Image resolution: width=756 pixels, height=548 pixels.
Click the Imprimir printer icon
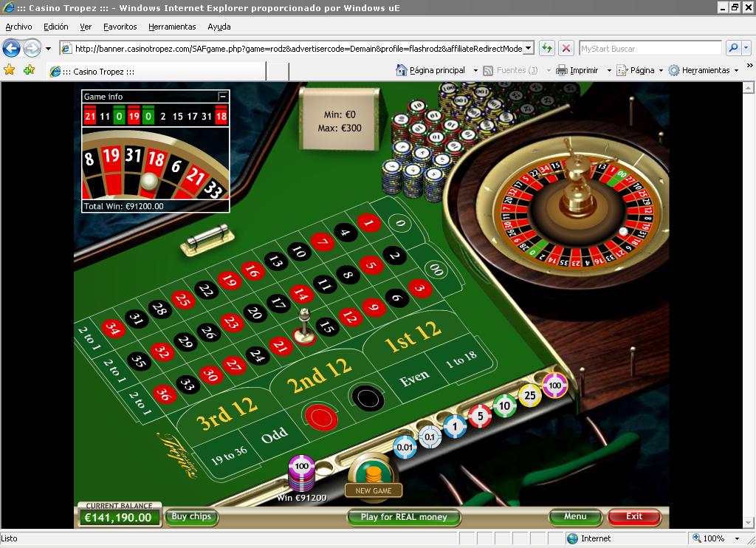click(x=562, y=70)
